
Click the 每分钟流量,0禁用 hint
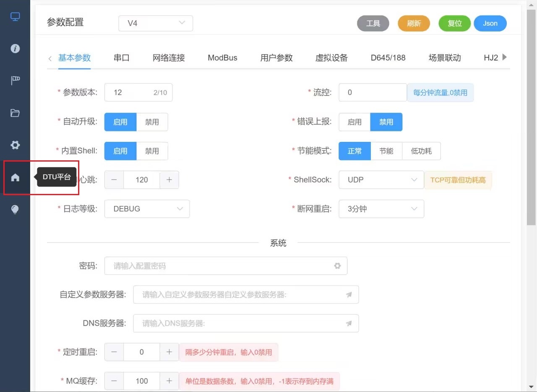tap(440, 92)
